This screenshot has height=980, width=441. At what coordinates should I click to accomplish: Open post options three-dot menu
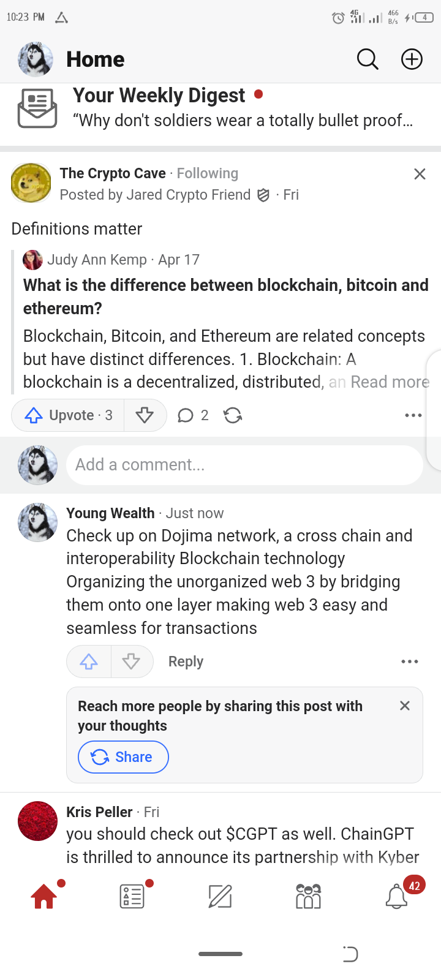(x=413, y=415)
